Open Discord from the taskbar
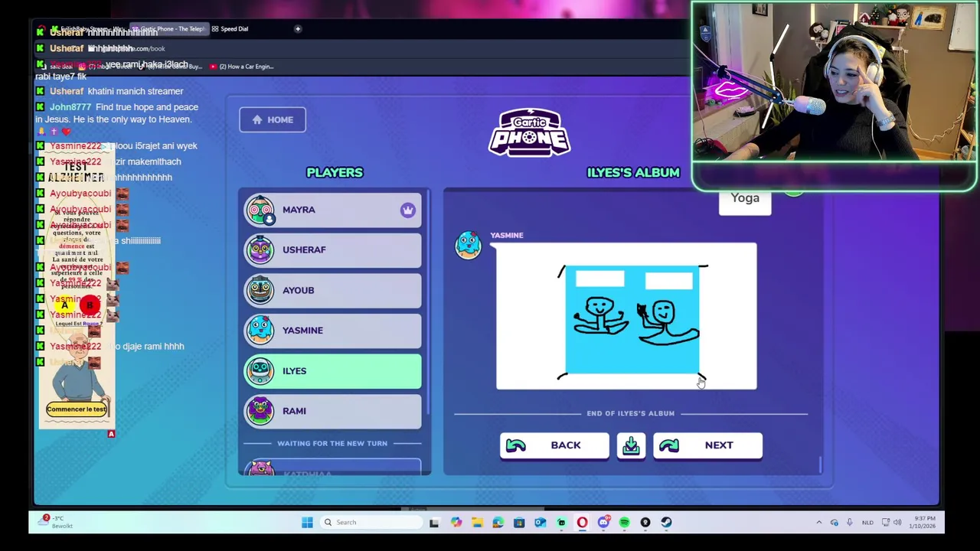Image resolution: width=980 pixels, height=551 pixels. point(603,522)
